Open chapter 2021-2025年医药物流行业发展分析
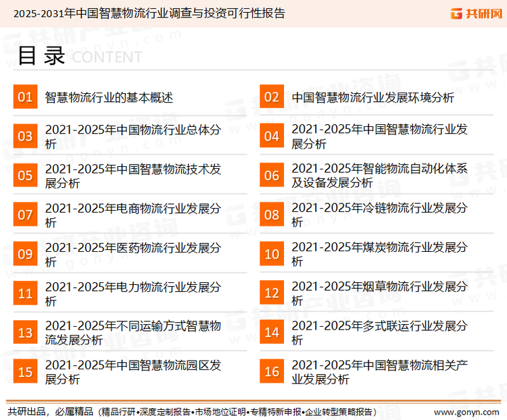 (x=133, y=255)
